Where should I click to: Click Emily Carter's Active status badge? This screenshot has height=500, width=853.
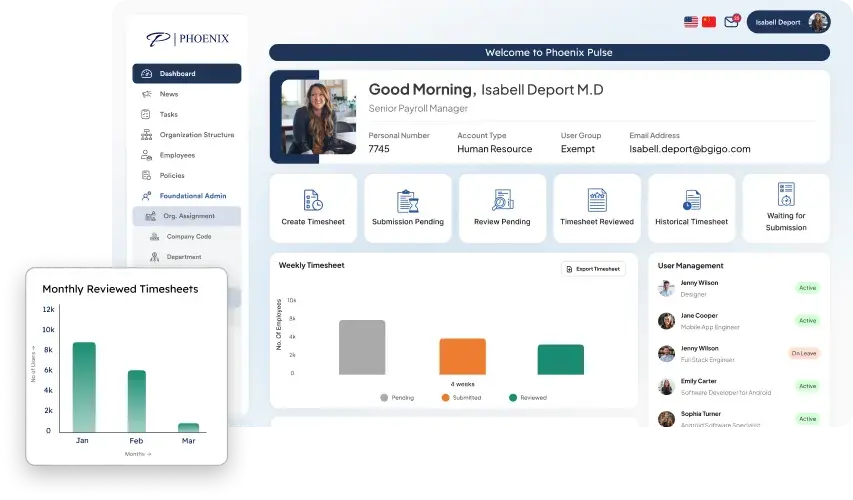807,386
